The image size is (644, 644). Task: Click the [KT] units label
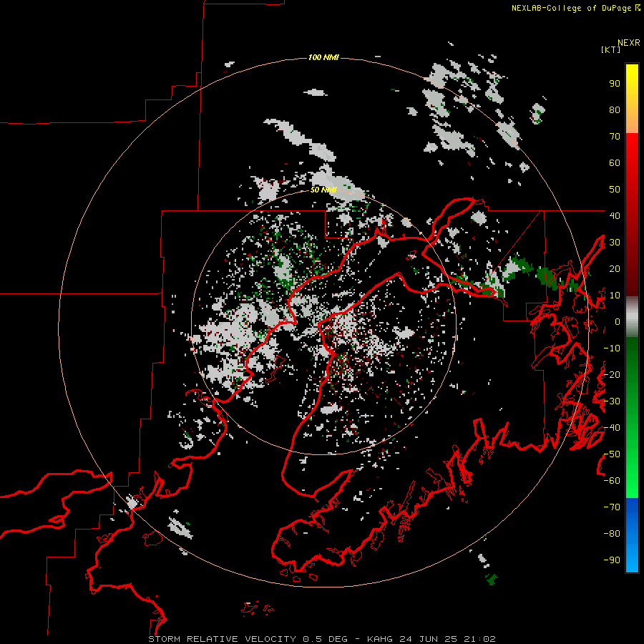click(x=610, y=49)
